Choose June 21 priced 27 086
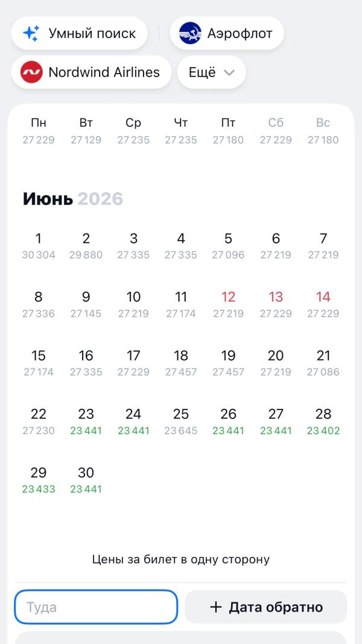The image size is (362, 644). point(323,361)
